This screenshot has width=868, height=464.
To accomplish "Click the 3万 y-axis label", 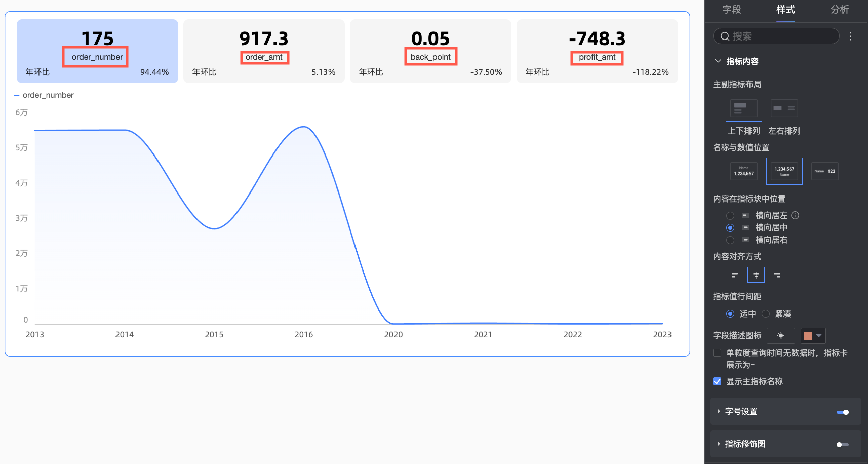I will [x=21, y=218].
